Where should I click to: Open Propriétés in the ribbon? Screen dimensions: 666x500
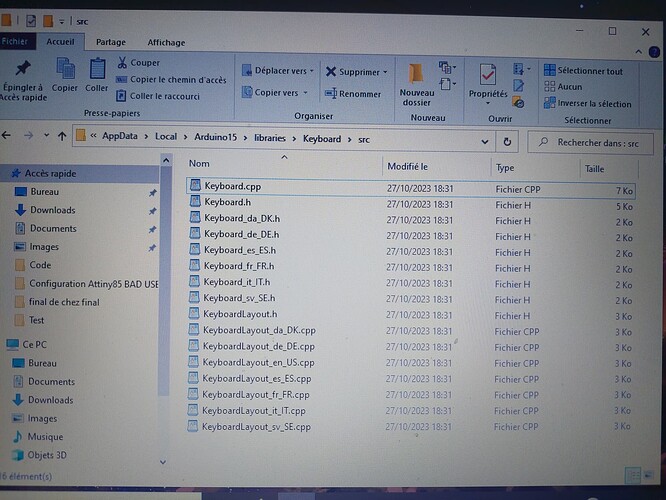tap(488, 80)
